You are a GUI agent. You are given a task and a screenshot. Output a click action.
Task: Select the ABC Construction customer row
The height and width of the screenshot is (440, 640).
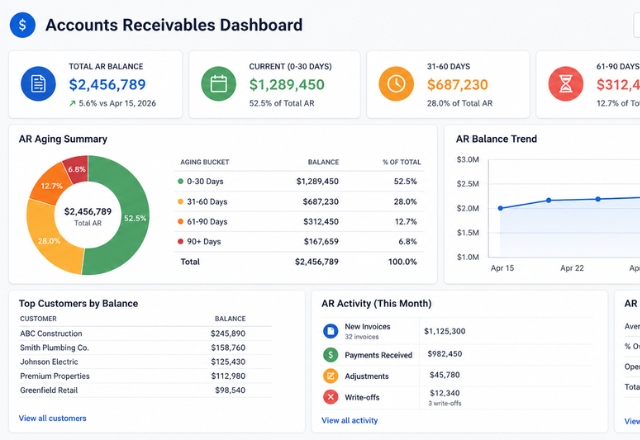(145, 333)
